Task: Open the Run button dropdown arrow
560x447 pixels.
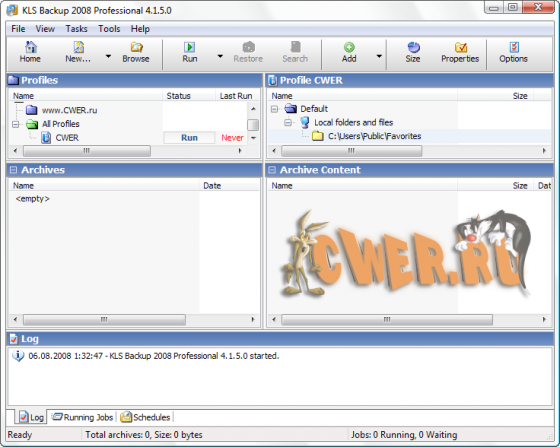Action: 220,56
